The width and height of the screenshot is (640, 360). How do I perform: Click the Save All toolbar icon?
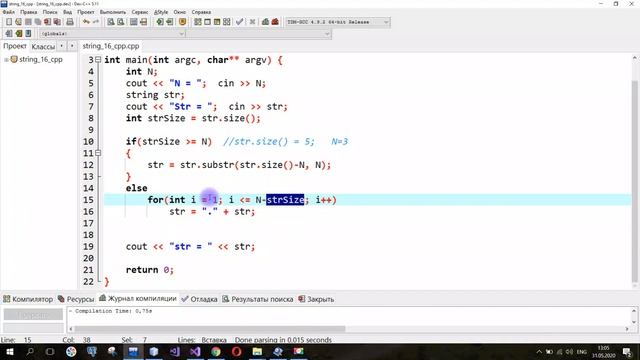(x=38, y=22)
